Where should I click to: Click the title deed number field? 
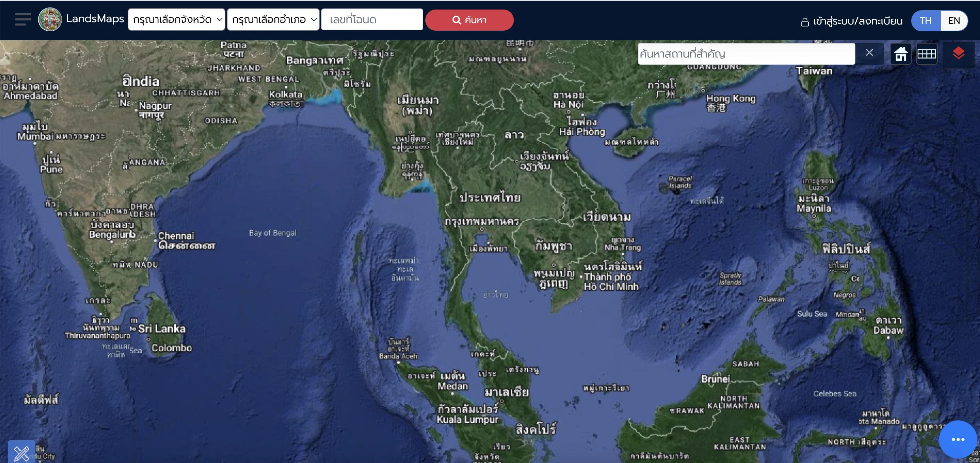(372, 19)
